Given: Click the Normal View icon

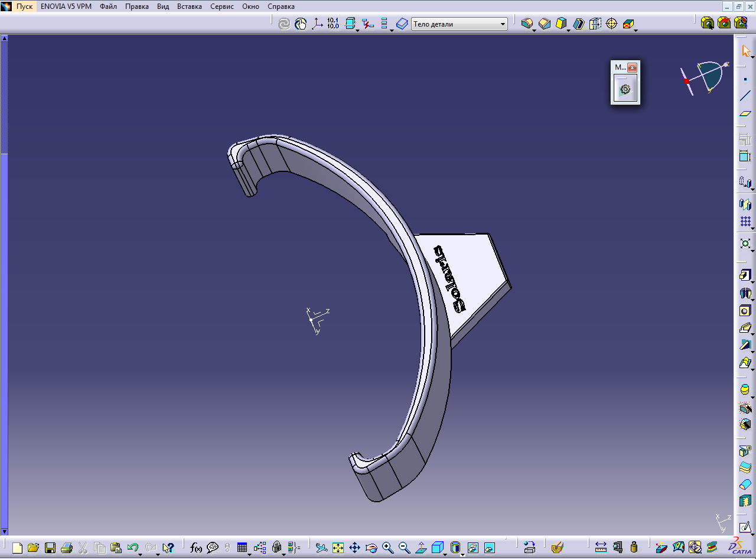Looking at the screenshot, I should (421, 548).
